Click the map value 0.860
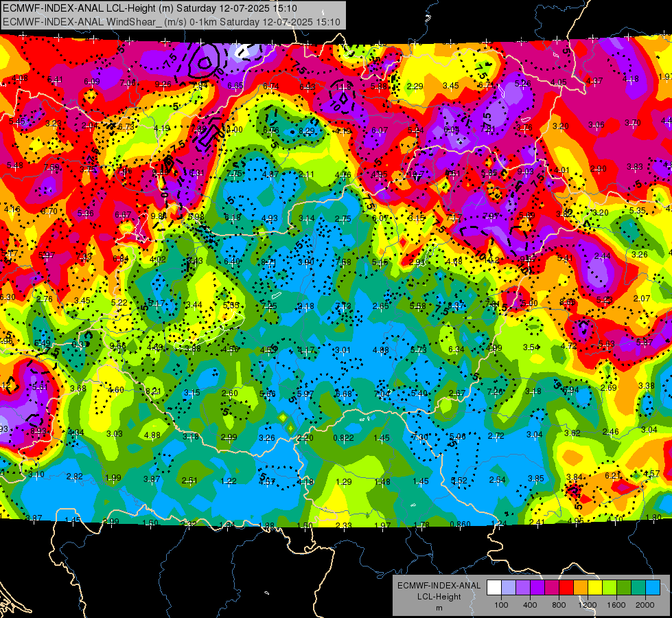Viewport: 672px width, 618px height. (461, 524)
